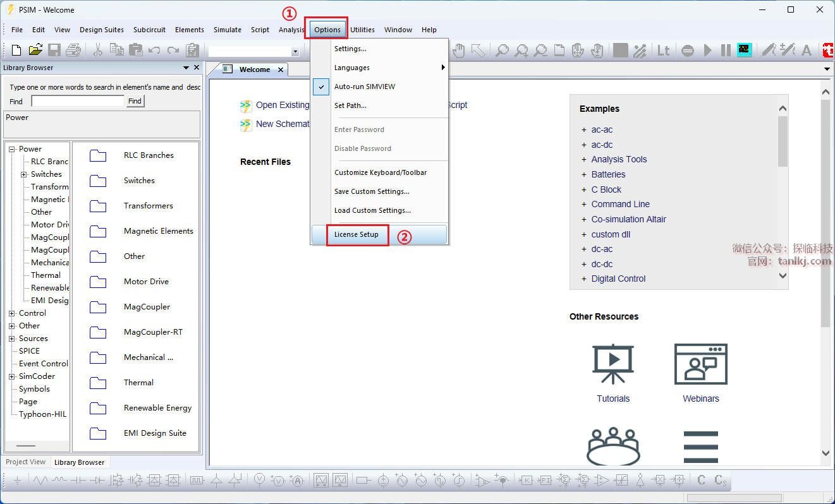Click the Digital Control examples link
Viewport: 835px width, 504px height.
click(x=618, y=279)
